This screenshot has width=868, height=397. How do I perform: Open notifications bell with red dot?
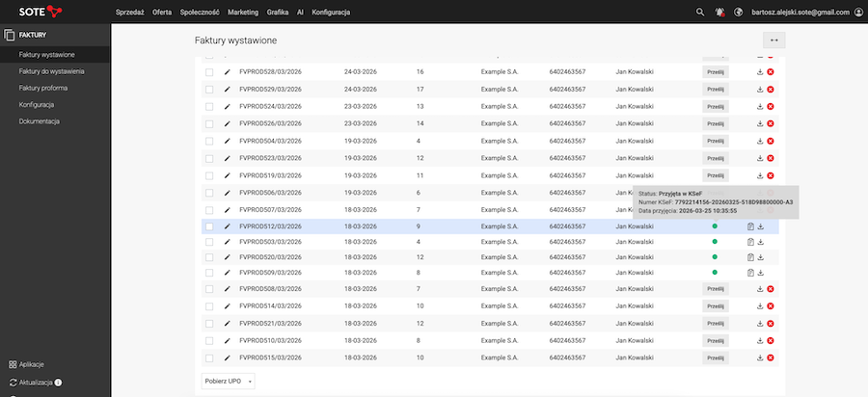(719, 12)
